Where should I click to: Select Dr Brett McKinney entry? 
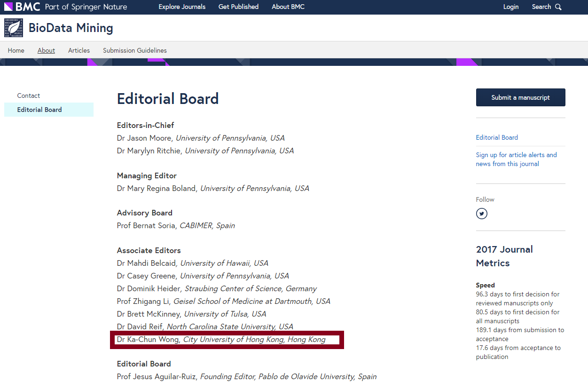point(192,314)
